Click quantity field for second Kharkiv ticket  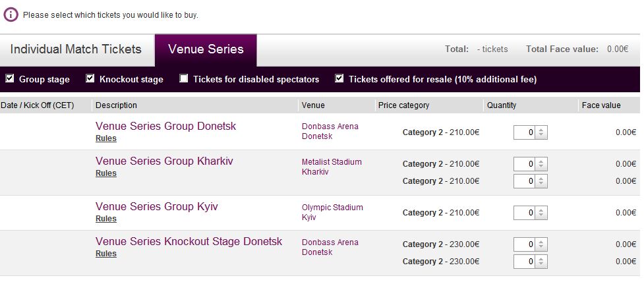(525, 181)
